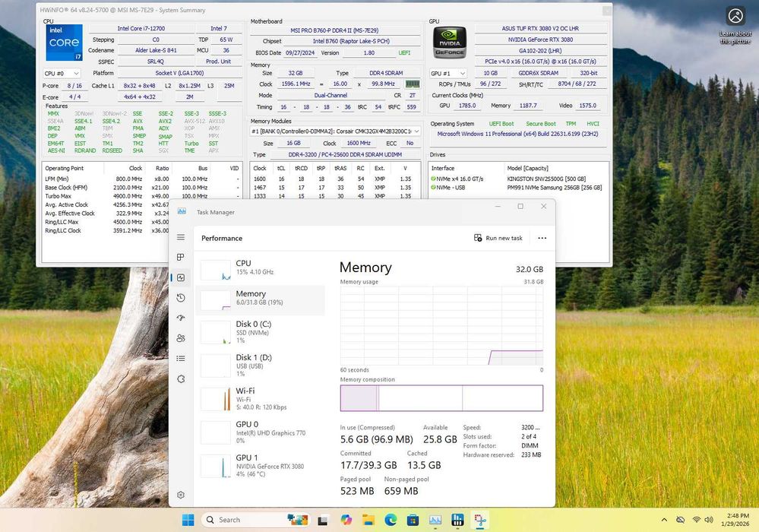
Task: Open Task Manager hamburger navigation menu
Action: (x=181, y=237)
